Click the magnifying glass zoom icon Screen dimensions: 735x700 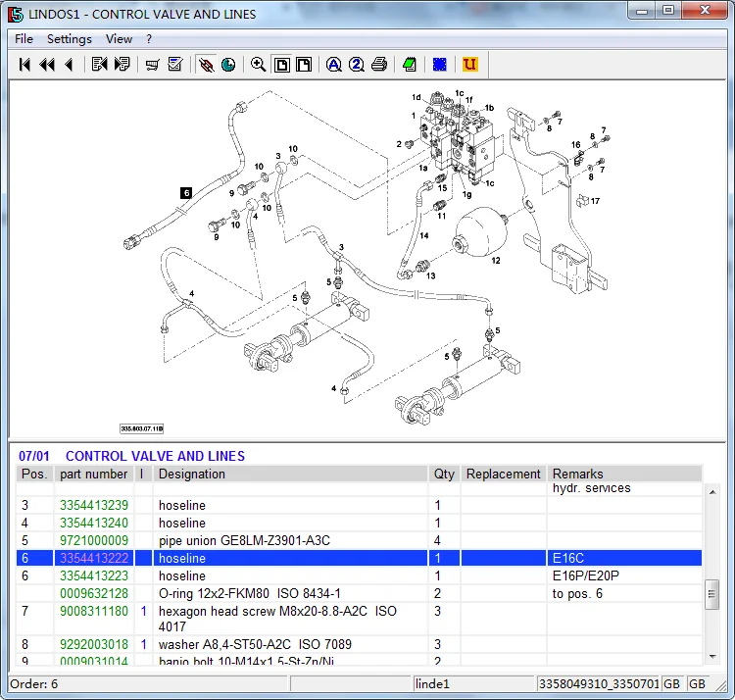258,65
